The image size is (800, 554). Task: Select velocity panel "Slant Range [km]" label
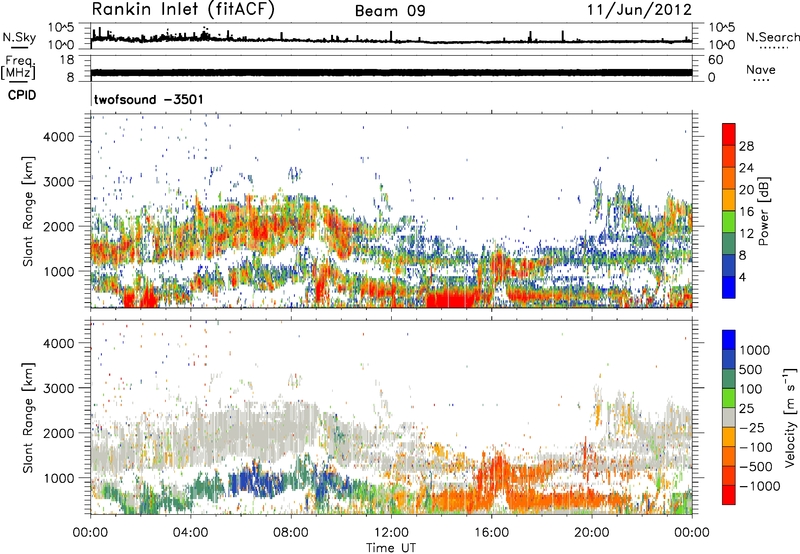[28, 418]
